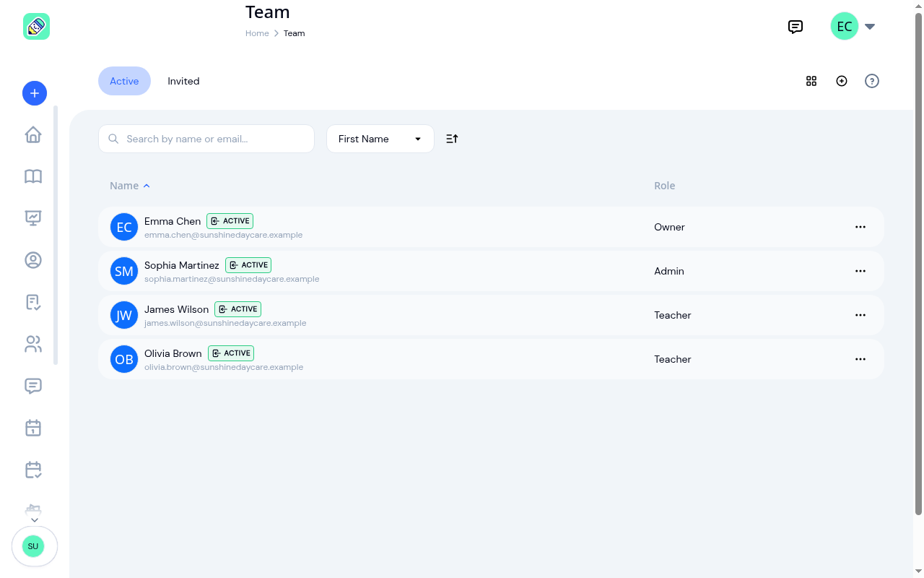924x578 pixels.
Task: Go to Home breadcrumb link
Action: pyautogui.click(x=257, y=33)
